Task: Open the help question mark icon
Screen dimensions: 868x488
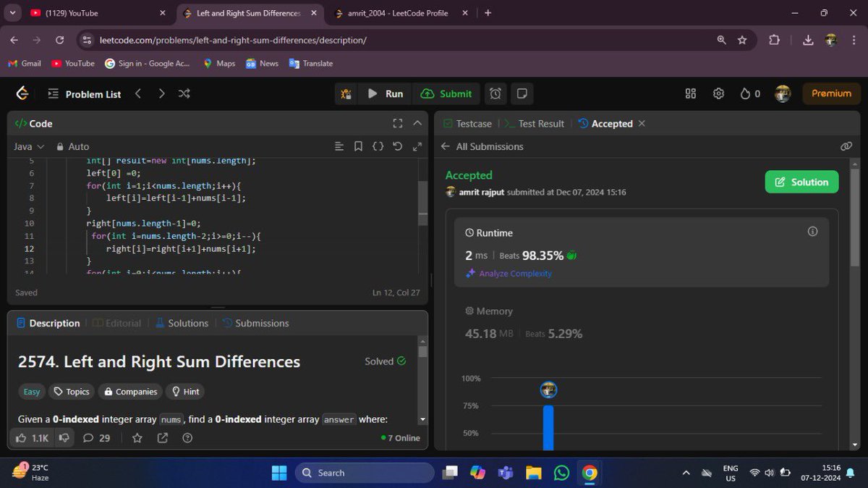Action: (x=187, y=438)
